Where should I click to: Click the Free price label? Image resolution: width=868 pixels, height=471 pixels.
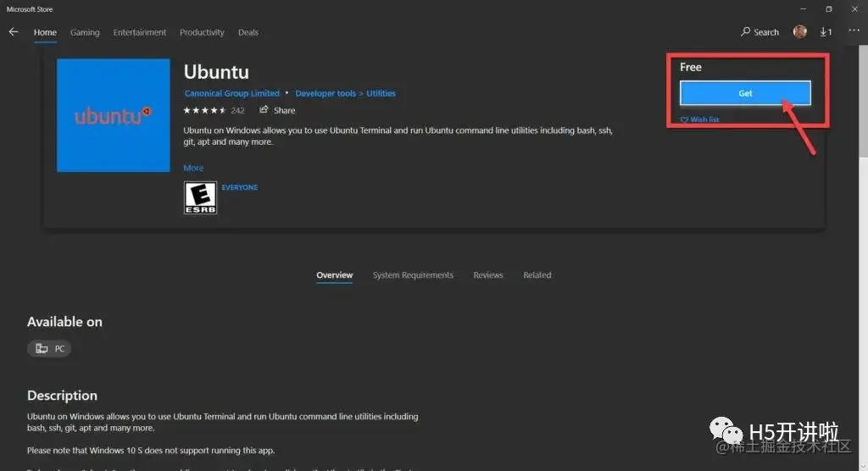coord(690,67)
